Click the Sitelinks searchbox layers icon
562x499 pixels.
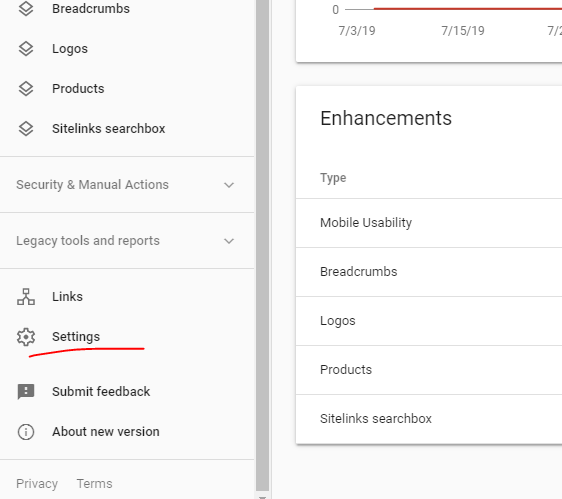[x=26, y=128]
